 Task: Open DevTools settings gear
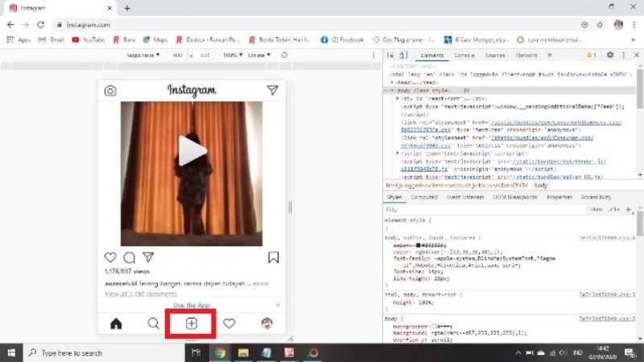pos(610,55)
